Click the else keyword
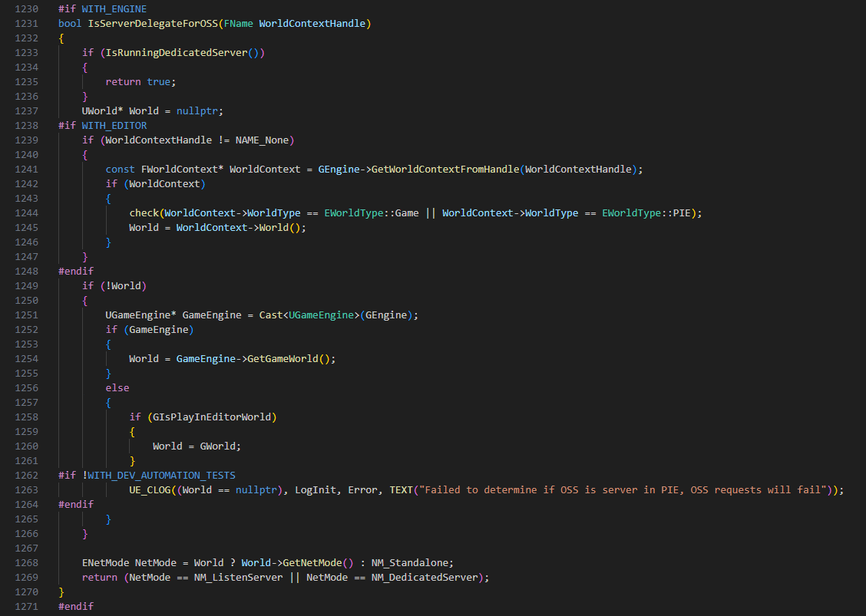The width and height of the screenshot is (866, 616). tap(117, 388)
